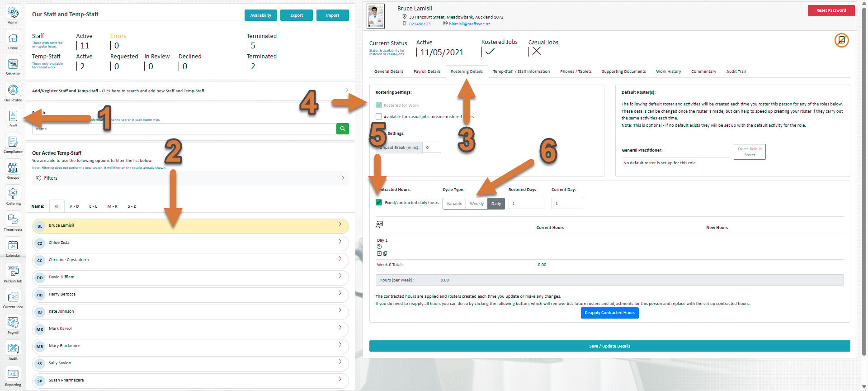Open Our Profile in the sidebar
This screenshot has height=391, width=868.
[13, 90]
